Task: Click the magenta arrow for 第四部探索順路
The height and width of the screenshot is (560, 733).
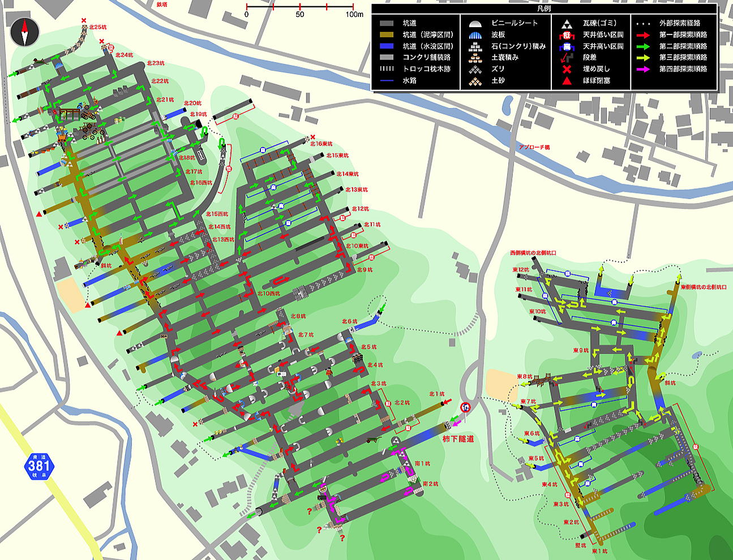Action: [x=644, y=69]
